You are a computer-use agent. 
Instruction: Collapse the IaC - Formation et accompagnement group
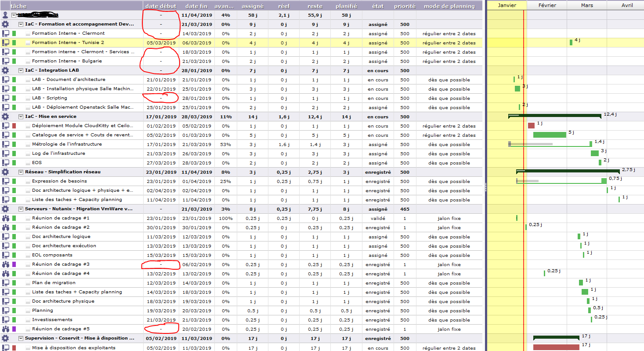tap(21, 24)
